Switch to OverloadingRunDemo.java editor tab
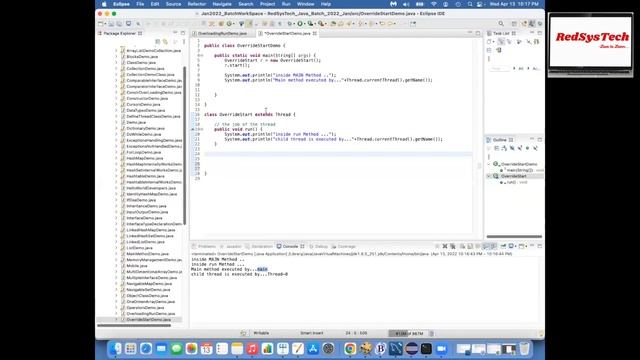Screen dimensions: 640x360 coord(222,33)
